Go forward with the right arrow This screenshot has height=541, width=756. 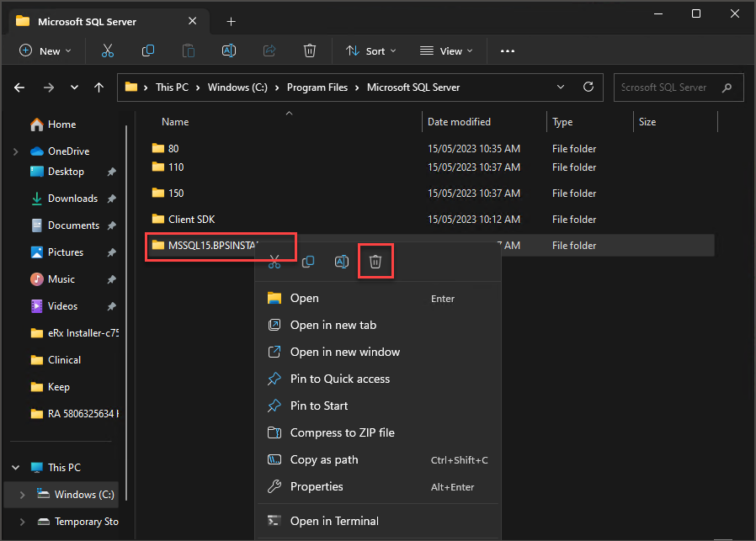pyautogui.click(x=49, y=88)
